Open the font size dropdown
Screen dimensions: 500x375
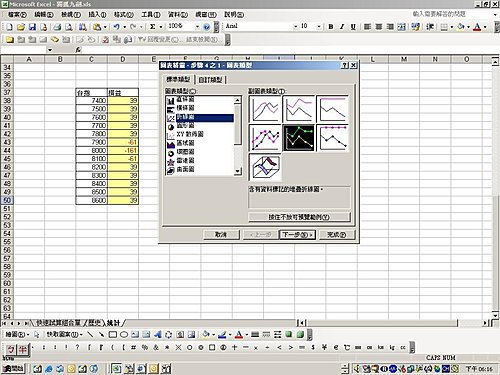319,27
